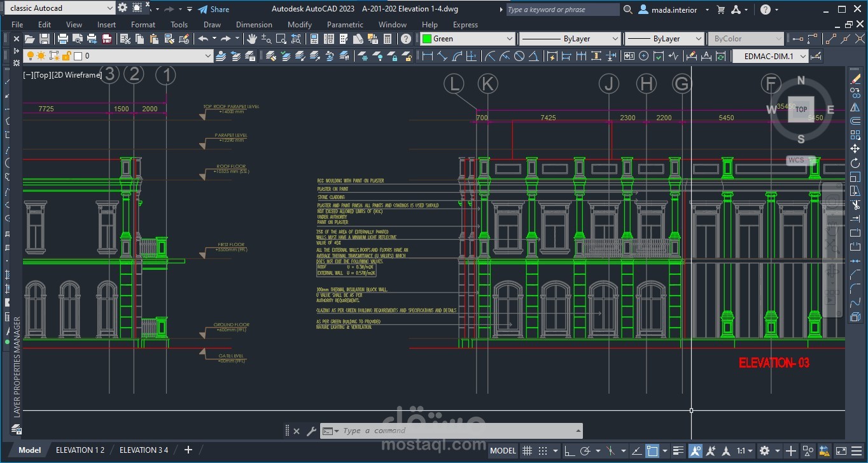Click the Plot printer icon
This screenshot has width=868, height=463.
(x=63, y=39)
